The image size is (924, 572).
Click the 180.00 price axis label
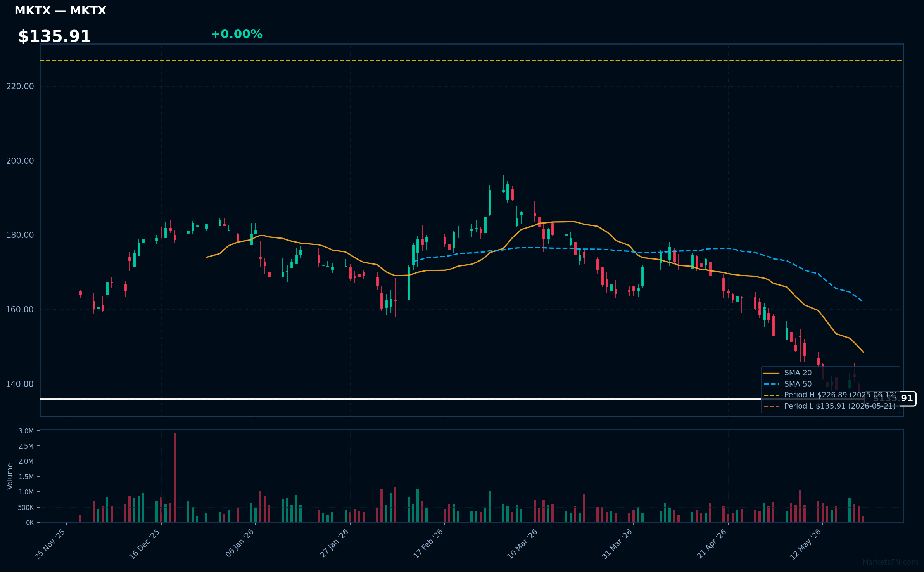pyautogui.click(x=20, y=235)
